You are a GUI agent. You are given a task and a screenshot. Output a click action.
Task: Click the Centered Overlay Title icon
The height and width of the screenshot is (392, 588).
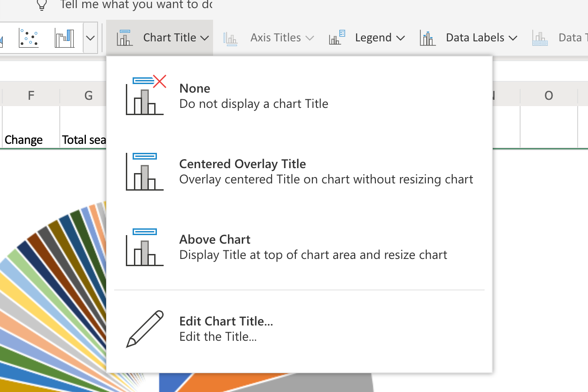(x=145, y=171)
